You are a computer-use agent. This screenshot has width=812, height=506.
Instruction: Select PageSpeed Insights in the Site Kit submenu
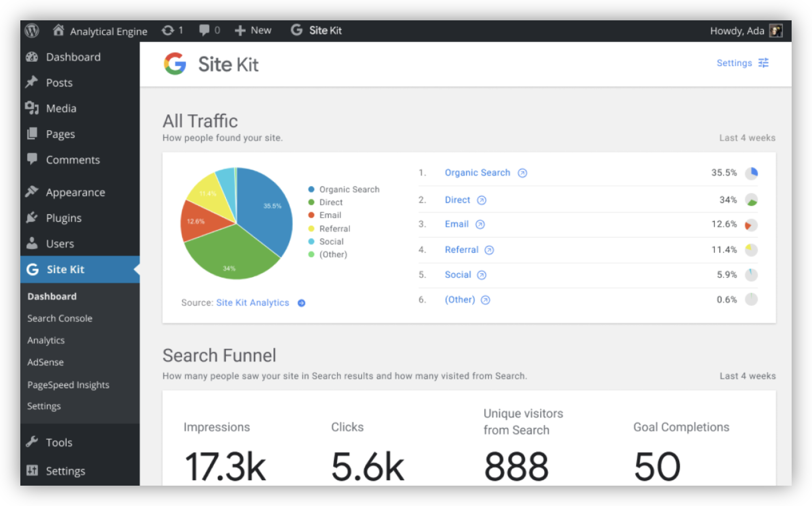tap(68, 385)
